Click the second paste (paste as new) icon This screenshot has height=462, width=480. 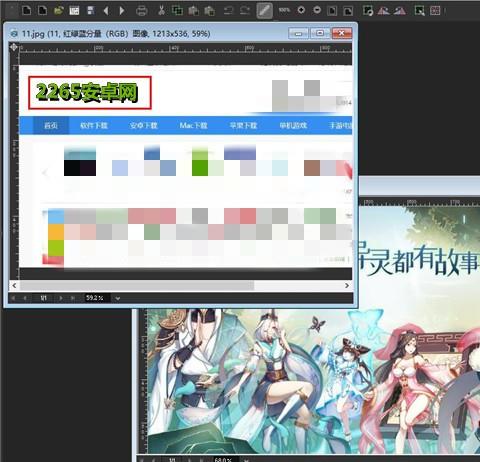(x=209, y=11)
